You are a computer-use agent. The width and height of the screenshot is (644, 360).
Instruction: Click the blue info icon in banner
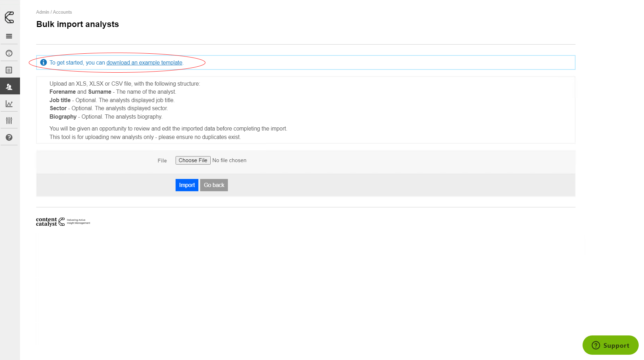click(x=44, y=62)
